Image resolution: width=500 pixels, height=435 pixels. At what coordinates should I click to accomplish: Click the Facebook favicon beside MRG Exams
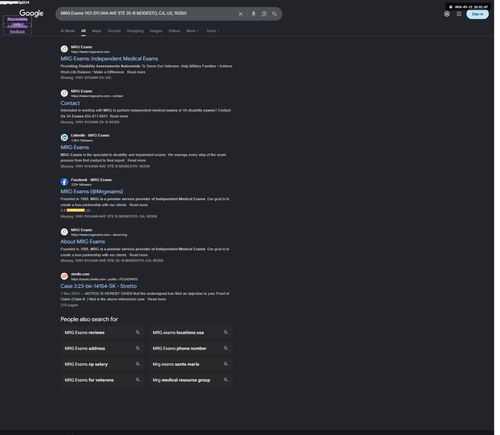tap(64, 182)
